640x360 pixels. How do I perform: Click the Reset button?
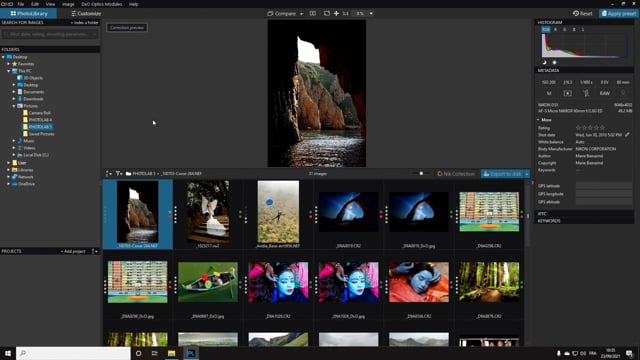coord(582,13)
